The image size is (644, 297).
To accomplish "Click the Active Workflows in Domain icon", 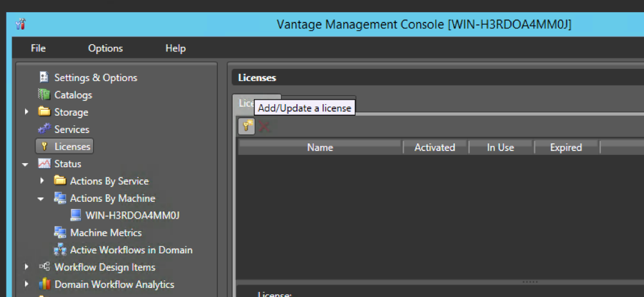I will pos(60,250).
